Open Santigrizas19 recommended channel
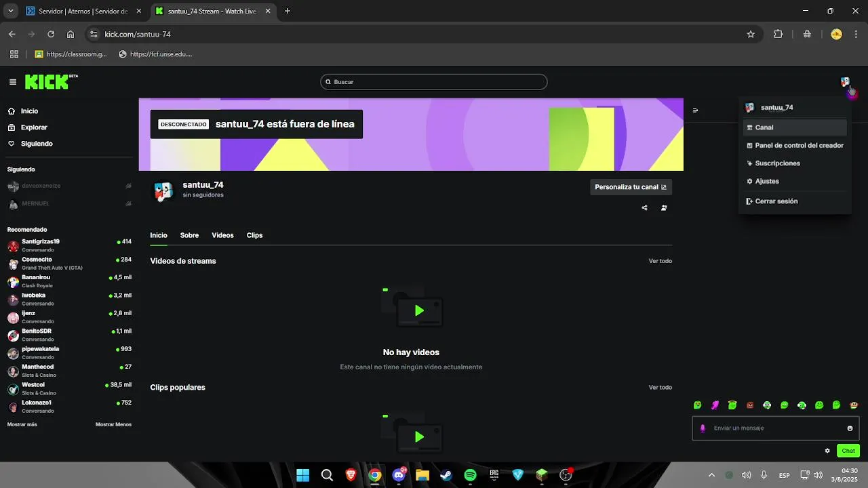The height and width of the screenshot is (488, 868). tap(69, 245)
